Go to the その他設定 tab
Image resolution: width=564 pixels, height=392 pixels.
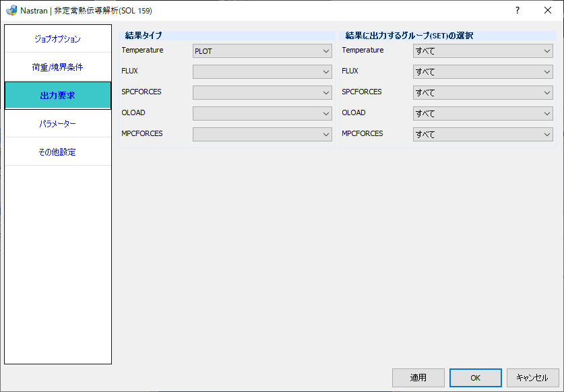(57, 152)
